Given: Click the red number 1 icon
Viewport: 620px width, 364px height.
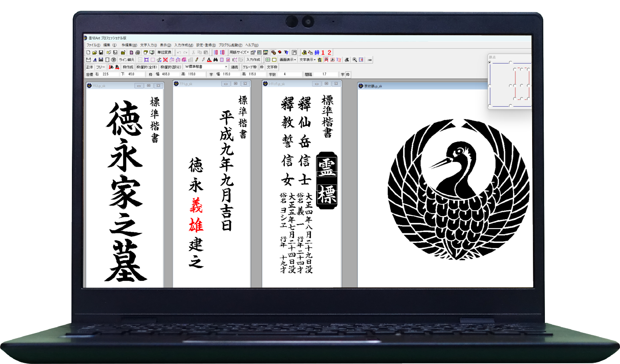Looking at the screenshot, I should tap(323, 52).
